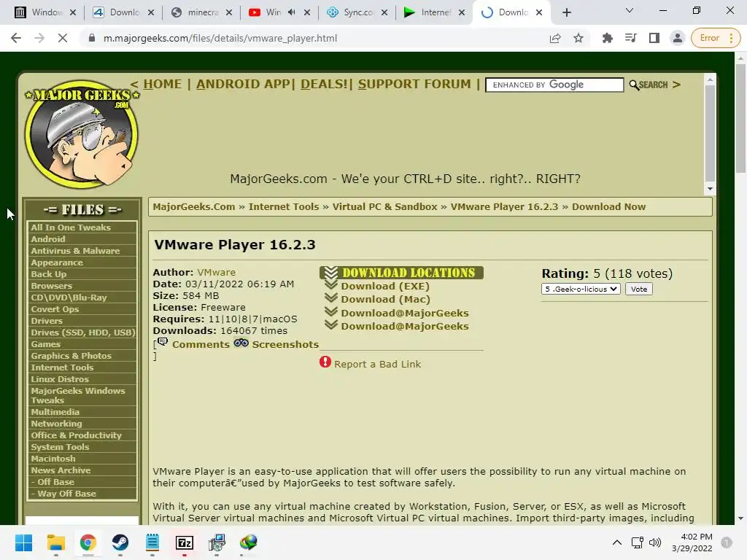Toggle the Chrome side panel icon
This screenshot has width=747, height=560.
[654, 38]
